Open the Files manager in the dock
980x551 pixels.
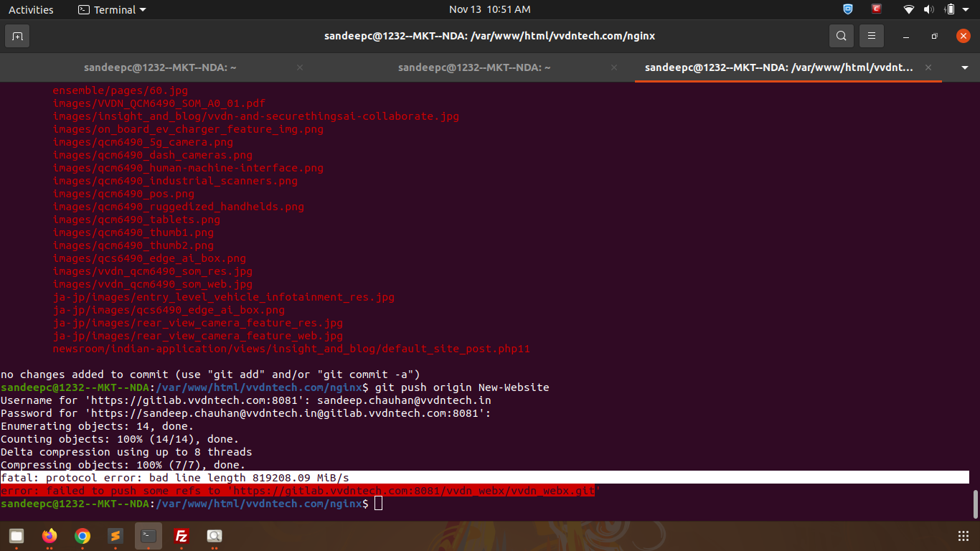pos(17,536)
